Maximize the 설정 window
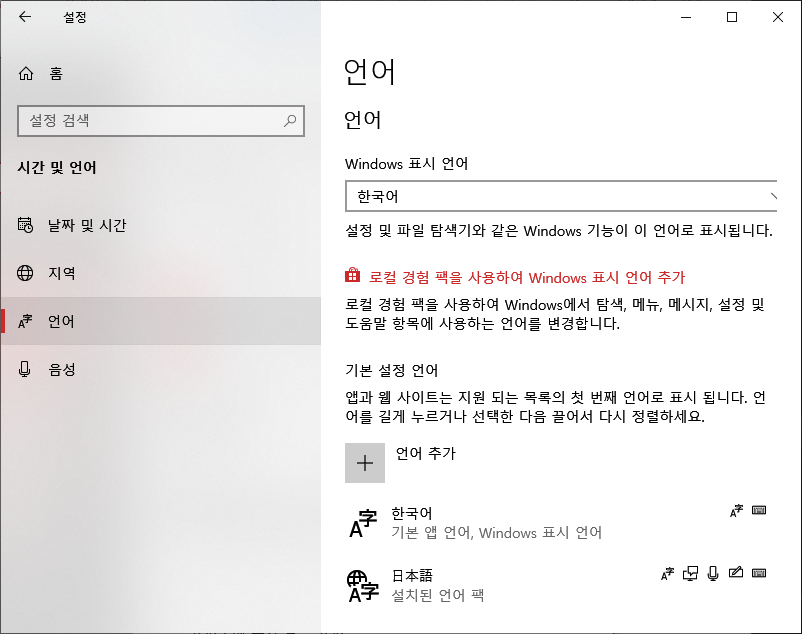 [x=732, y=17]
